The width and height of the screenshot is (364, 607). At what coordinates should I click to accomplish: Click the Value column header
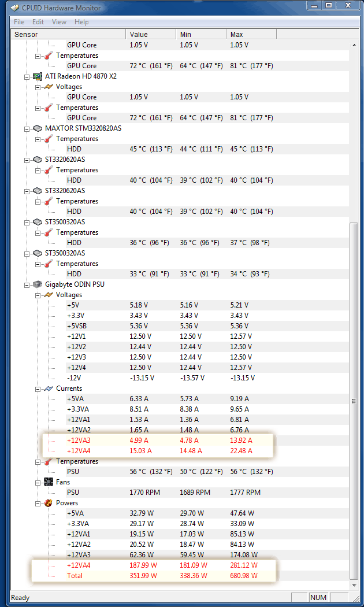[151, 35]
